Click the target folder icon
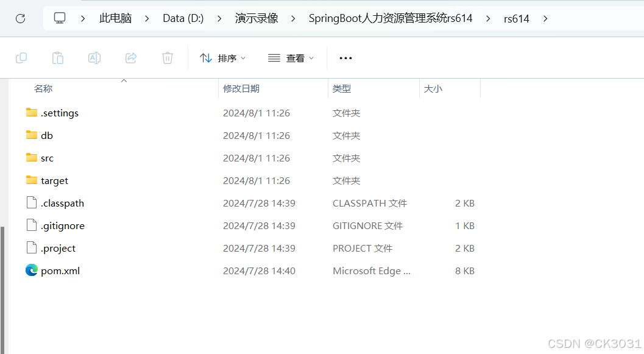 point(32,180)
